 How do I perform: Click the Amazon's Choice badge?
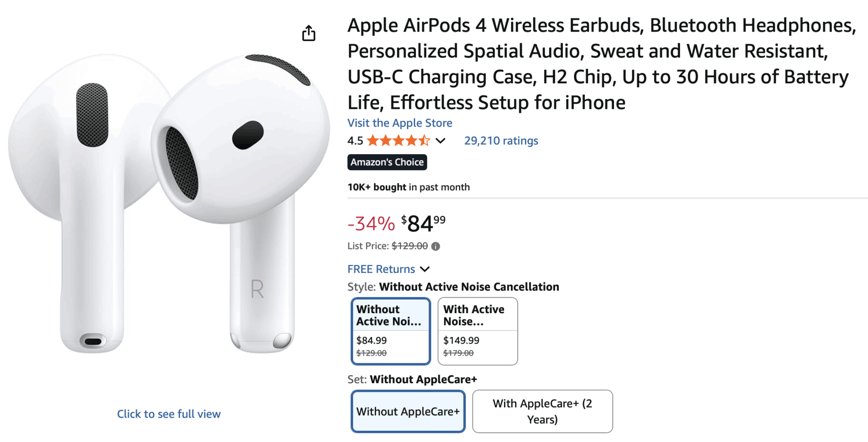(387, 162)
